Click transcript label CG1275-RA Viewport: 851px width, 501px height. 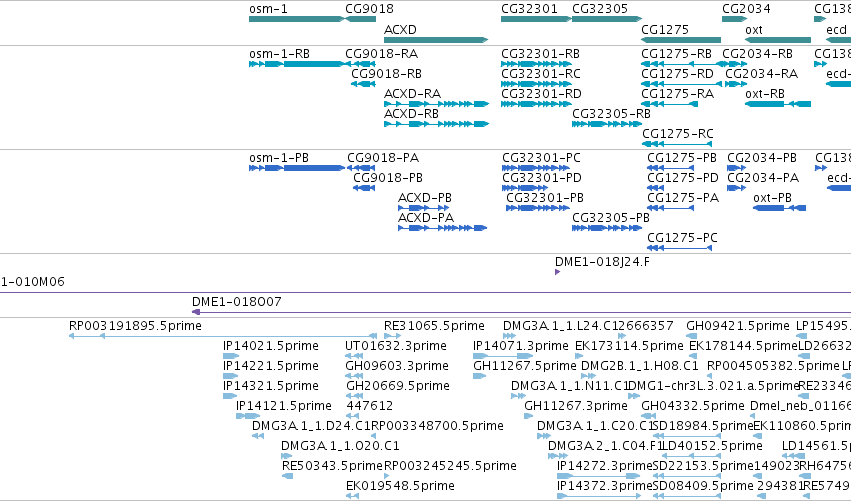[677, 94]
